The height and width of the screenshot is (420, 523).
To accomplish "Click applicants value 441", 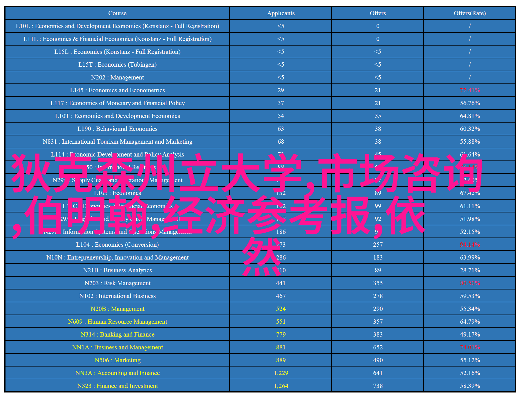I will [281, 283].
